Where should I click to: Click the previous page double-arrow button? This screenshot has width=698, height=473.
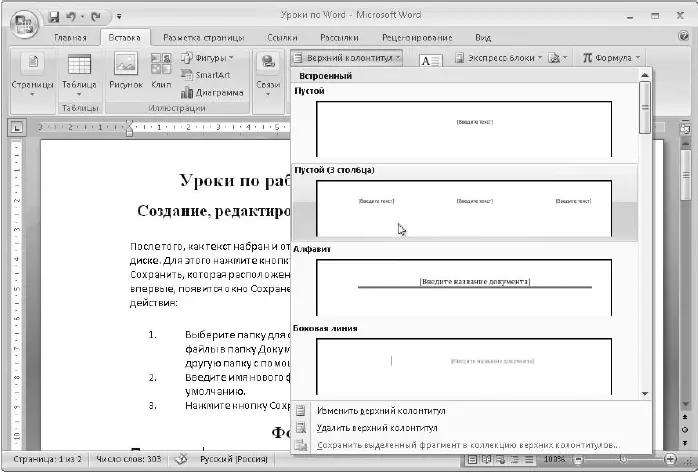[686, 417]
